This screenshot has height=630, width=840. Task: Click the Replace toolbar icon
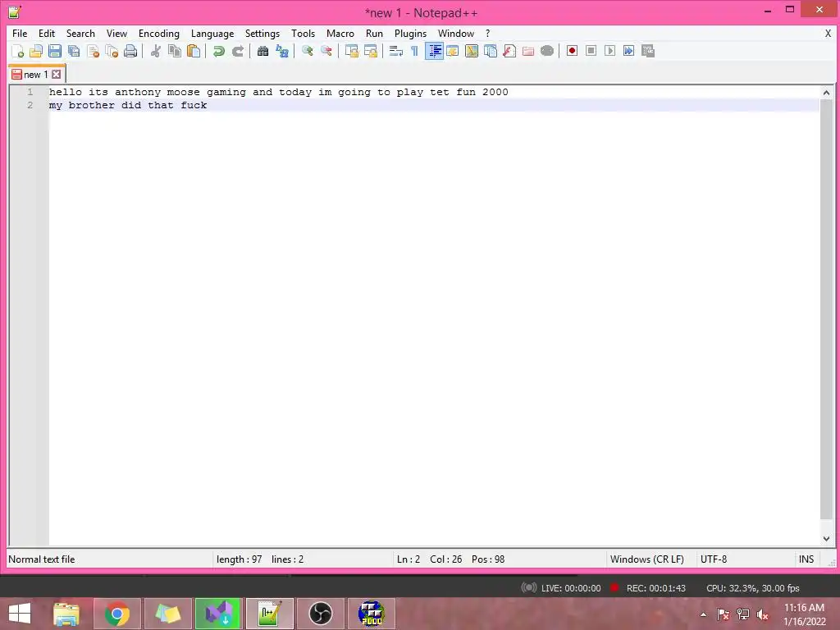coord(282,51)
